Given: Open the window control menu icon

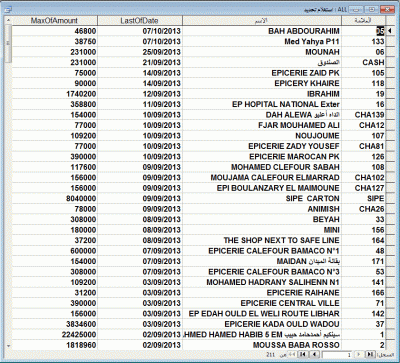Looking at the screenshot, I should coord(8,10).
